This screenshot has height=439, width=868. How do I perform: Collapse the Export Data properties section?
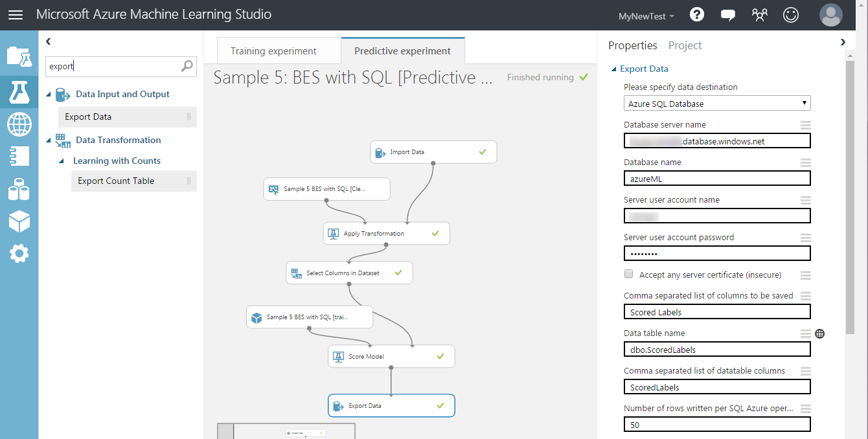coord(614,69)
